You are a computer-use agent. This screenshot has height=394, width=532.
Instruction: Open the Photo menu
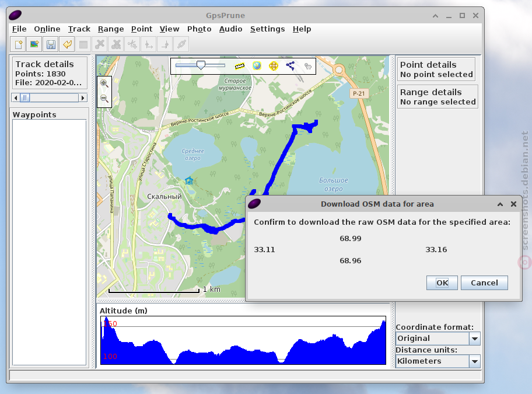199,29
